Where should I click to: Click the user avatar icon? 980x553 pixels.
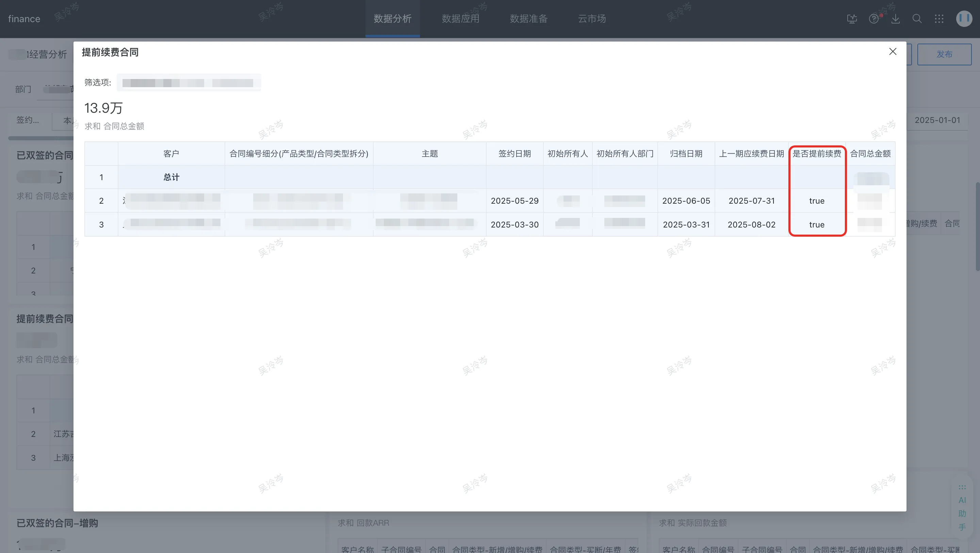click(964, 19)
